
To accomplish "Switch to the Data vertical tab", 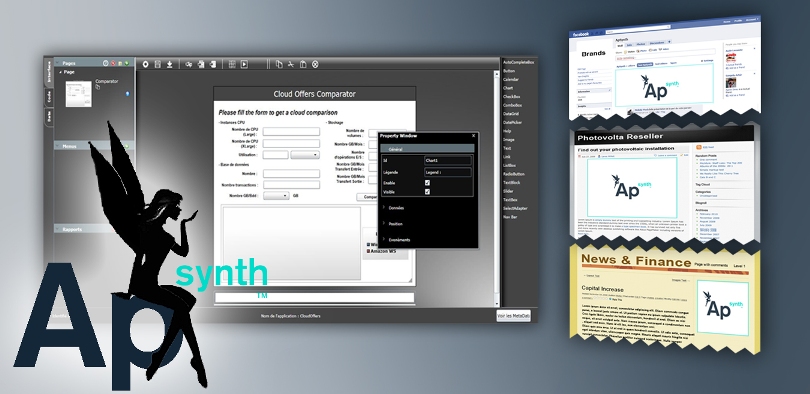I will (49, 117).
